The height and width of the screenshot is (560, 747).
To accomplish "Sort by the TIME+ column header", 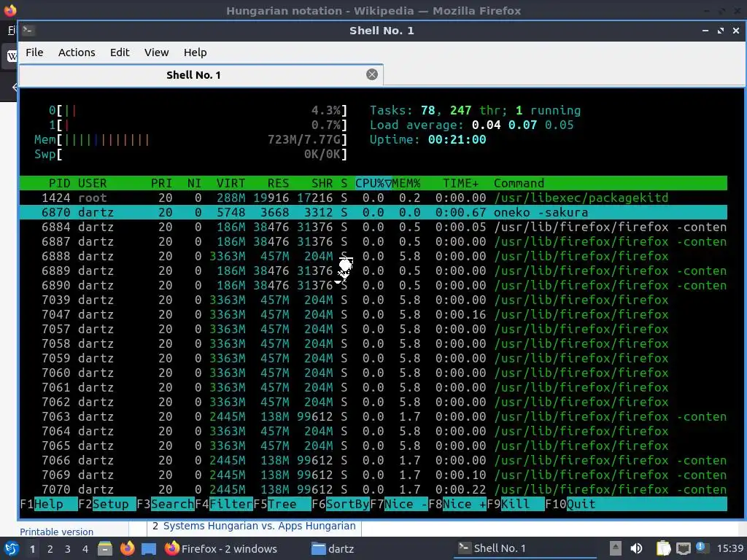I will coord(461,183).
